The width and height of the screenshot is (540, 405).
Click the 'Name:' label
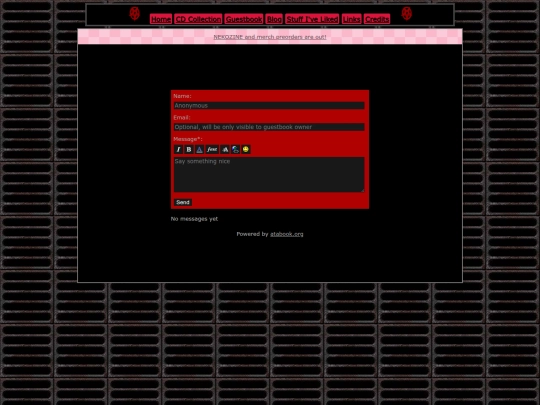click(183, 96)
